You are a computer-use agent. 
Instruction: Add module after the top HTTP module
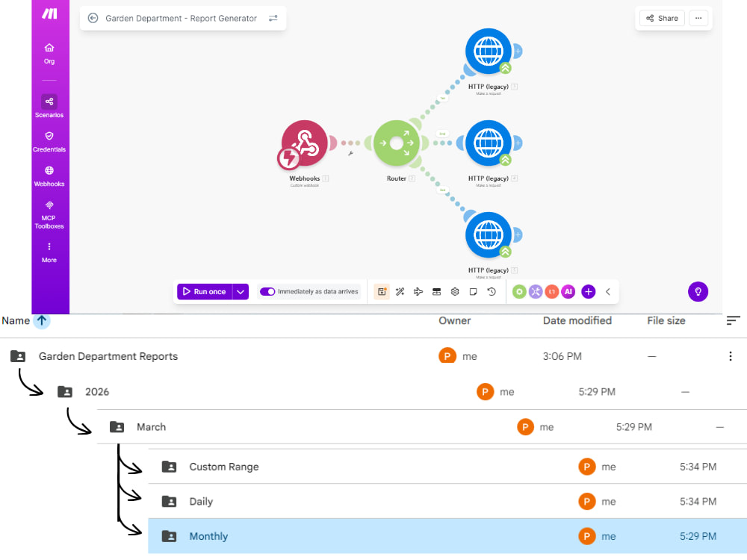pyautogui.click(x=518, y=51)
